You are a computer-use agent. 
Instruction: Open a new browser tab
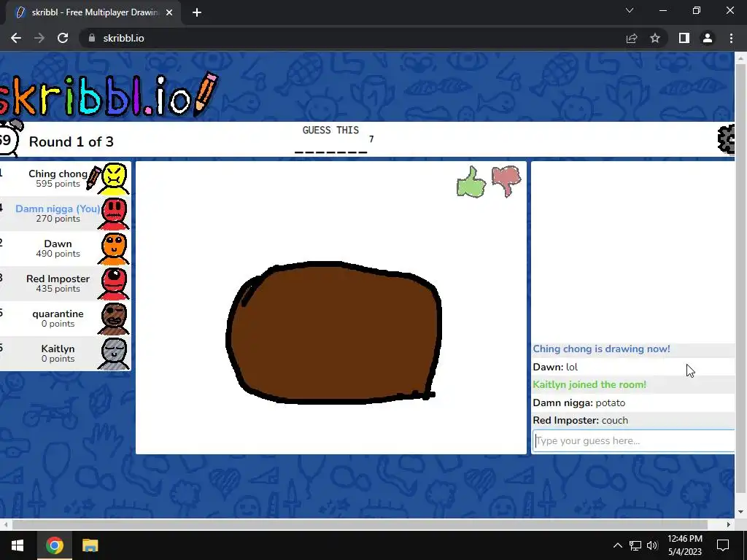click(x=197, y=12)
